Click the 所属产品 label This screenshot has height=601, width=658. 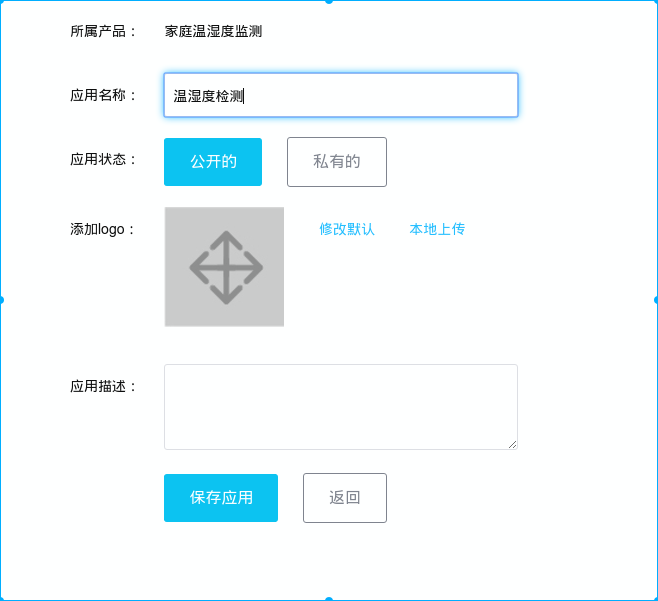point(103,31)
